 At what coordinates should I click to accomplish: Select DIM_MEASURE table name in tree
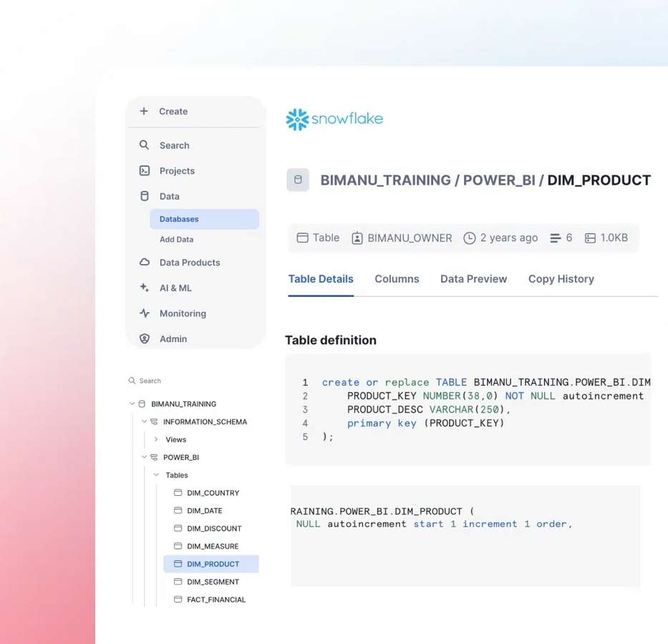(x=213, y=546)
